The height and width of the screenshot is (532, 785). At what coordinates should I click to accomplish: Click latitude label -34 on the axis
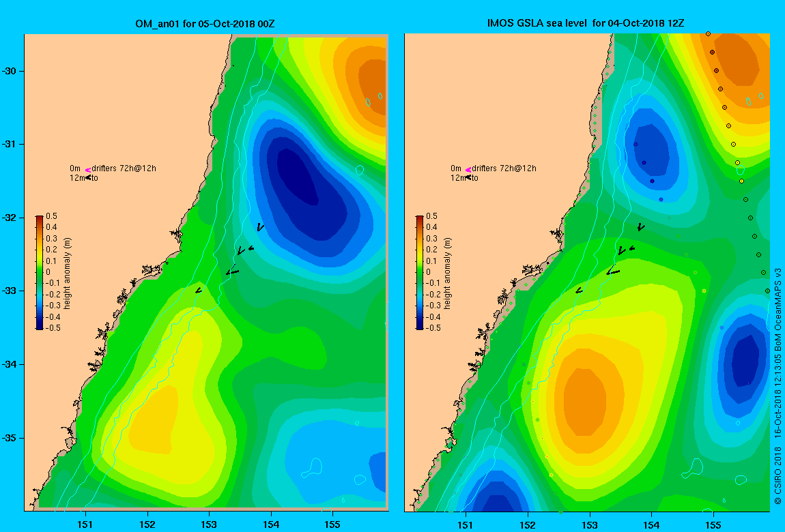click(x=10, y=364)
